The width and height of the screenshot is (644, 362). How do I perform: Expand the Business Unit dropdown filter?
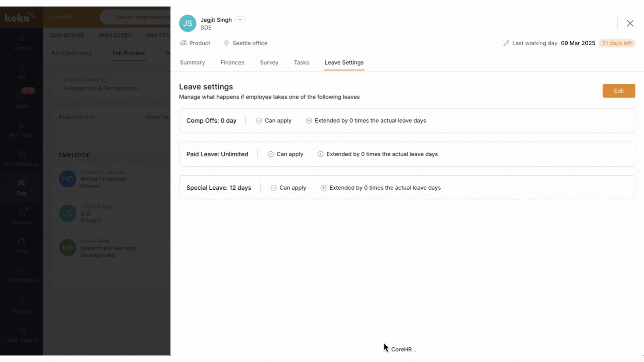pos(94,117)
